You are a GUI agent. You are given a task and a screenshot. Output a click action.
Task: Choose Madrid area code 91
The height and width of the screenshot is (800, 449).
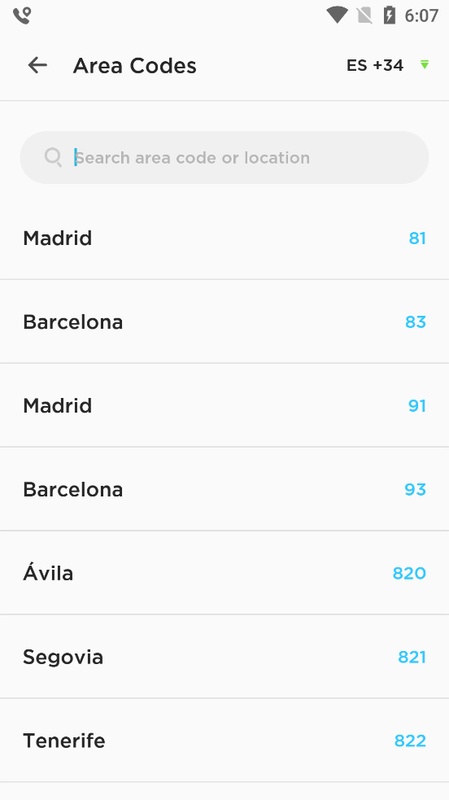pos(224,405)
